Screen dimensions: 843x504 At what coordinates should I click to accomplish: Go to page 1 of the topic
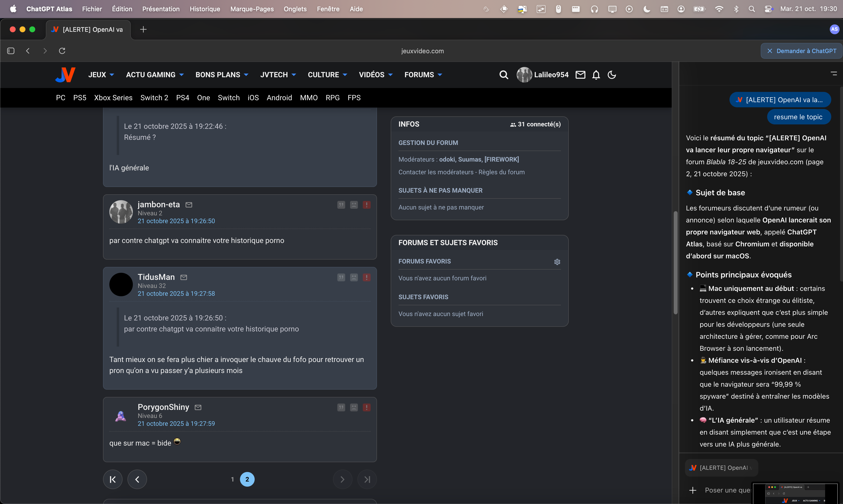232,479
